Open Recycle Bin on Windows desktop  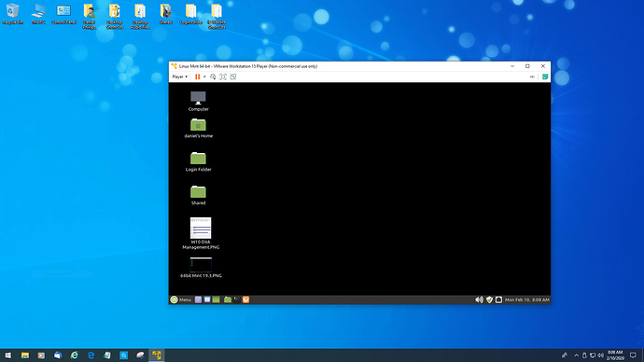tap(12, 14)
